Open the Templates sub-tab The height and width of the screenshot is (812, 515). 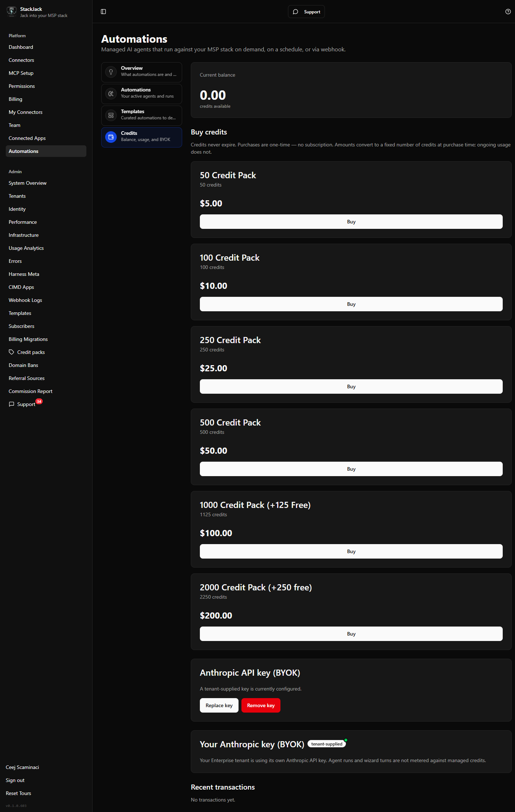coord(141,115)
